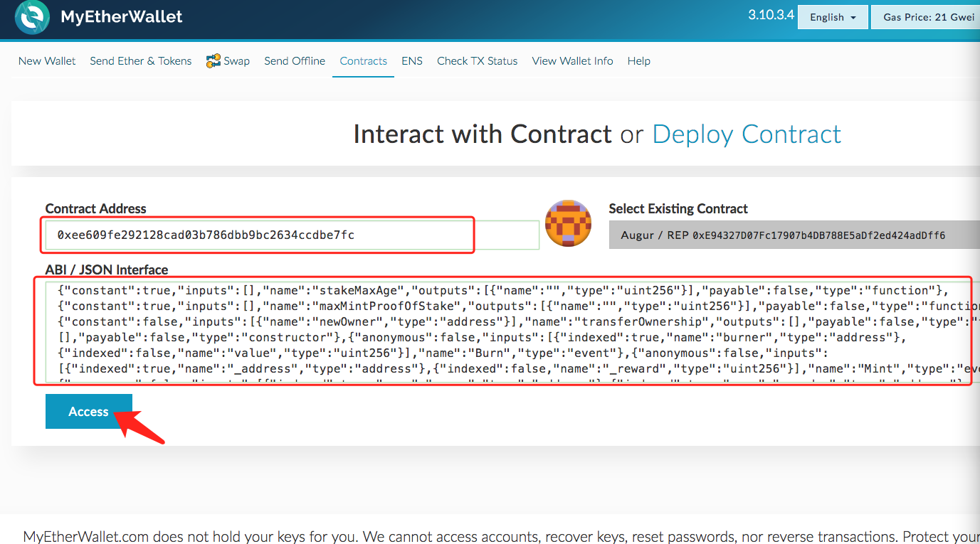The height and width of the screenshot is (544, 980).
Task: Click the contract address identicon
Action: click(x=568, y=223)
